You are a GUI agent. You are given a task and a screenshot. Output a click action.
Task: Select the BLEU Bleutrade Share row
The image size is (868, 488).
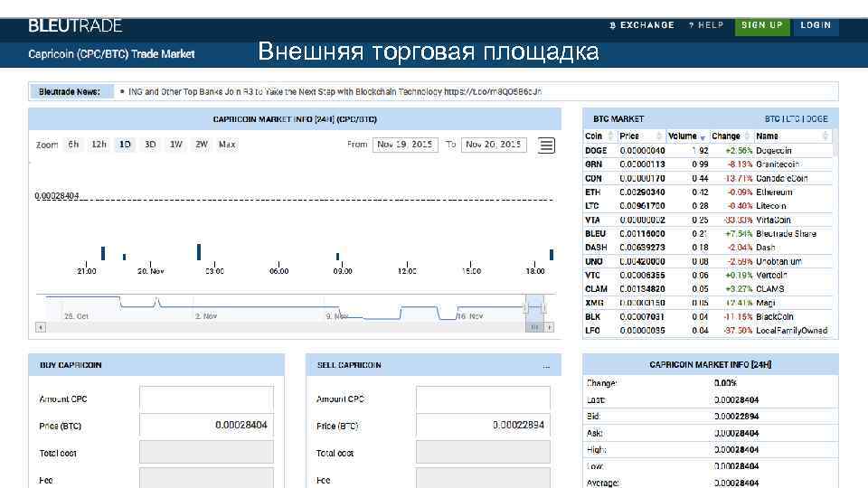coord(707,233)
